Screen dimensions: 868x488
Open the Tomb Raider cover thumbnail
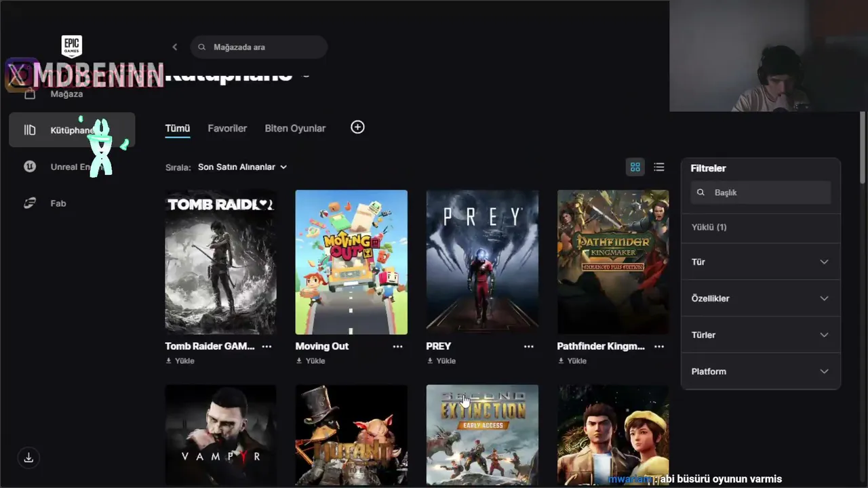point(220,262)
